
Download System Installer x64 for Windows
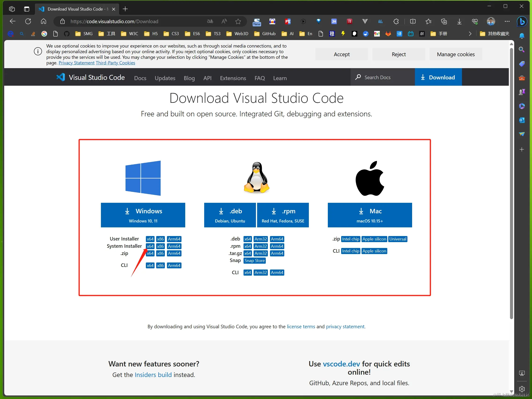tap(150, 246)
